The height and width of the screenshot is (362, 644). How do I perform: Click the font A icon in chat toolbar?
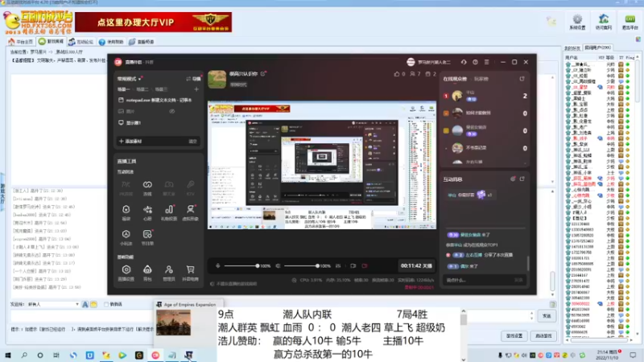point(85,304)
